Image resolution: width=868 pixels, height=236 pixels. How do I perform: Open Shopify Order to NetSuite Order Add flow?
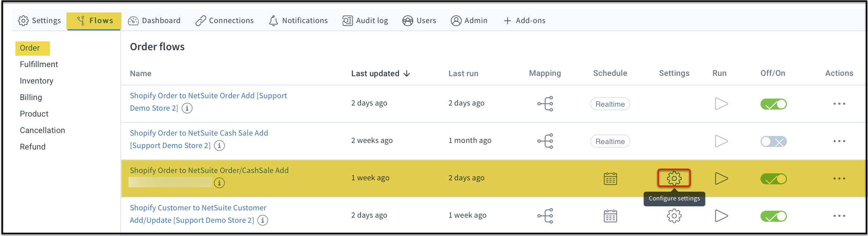(x=208, y=102)
